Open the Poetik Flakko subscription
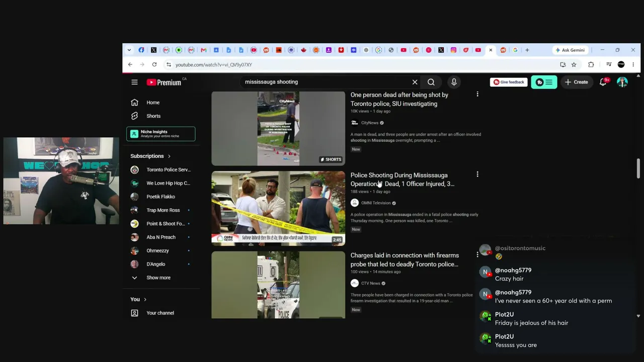Viewport: 644px width, 362px height. click(160, 197)
